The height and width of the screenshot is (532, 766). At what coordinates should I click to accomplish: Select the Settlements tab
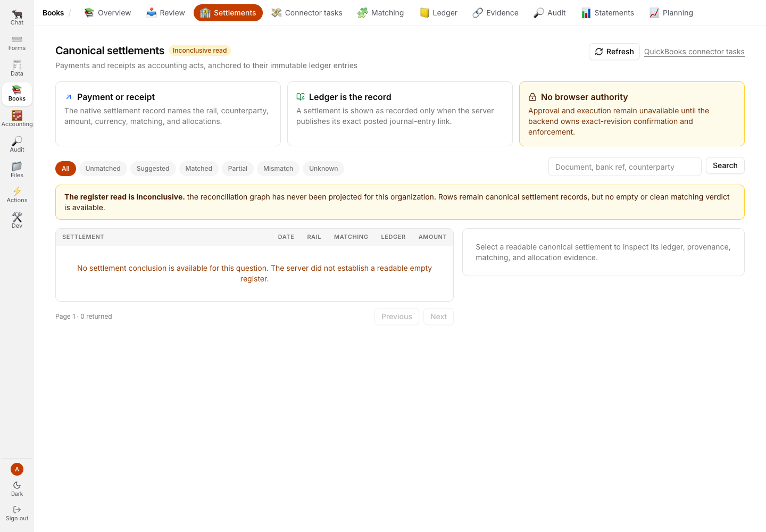[x=228, y=13]
